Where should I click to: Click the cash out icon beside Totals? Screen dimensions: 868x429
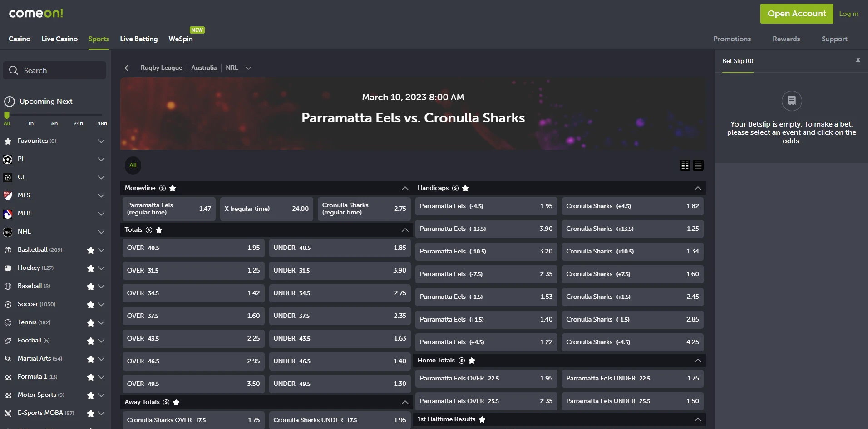click(149, 230)
